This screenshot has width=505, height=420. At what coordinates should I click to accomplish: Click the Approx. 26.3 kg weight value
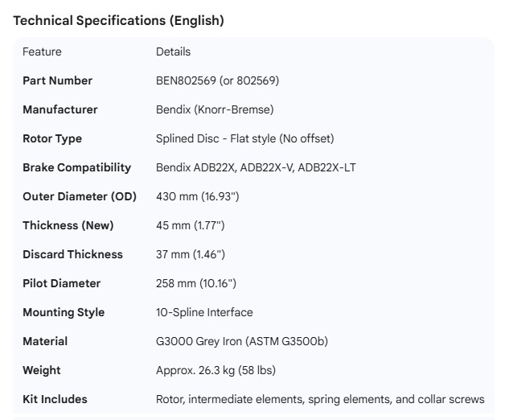pyautogui.click(x=217, y=370)
